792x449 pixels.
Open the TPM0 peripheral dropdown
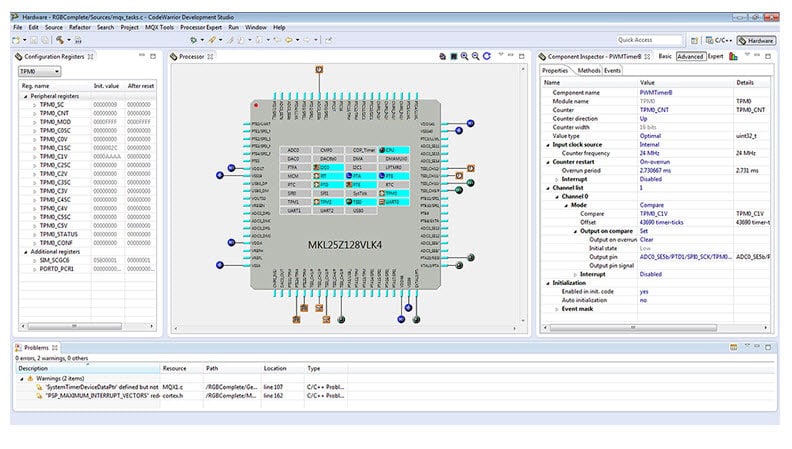40,72
